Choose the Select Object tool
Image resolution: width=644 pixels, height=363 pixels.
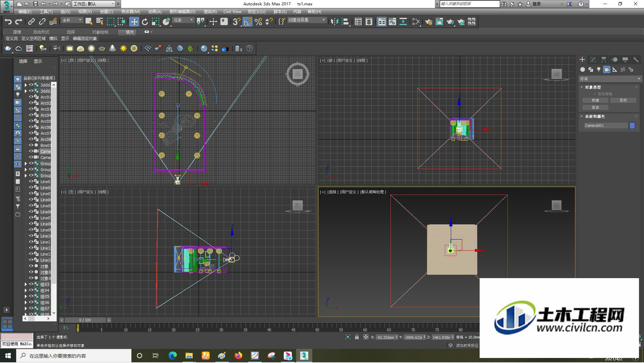[89, 22]
